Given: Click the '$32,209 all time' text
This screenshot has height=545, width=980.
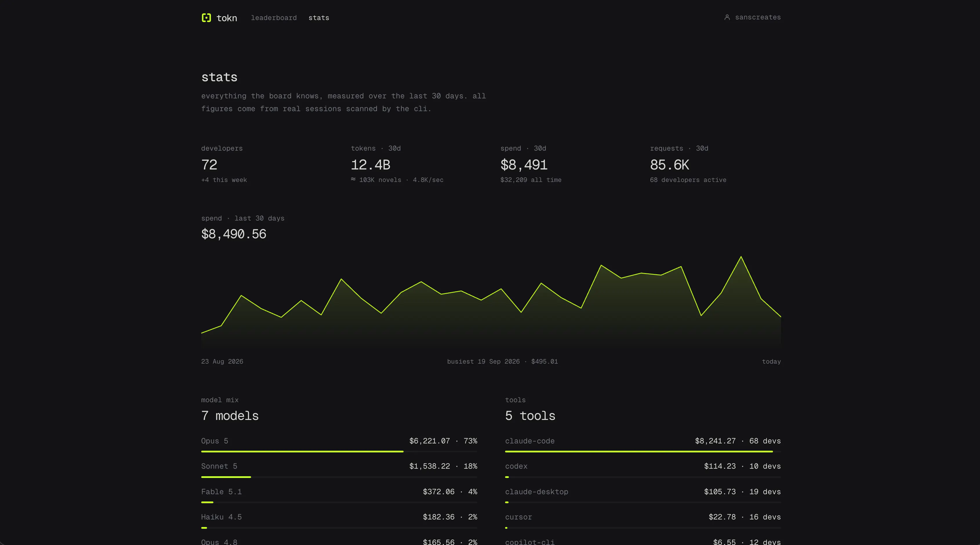Looking at the screenshot, I should pos(531,180).
